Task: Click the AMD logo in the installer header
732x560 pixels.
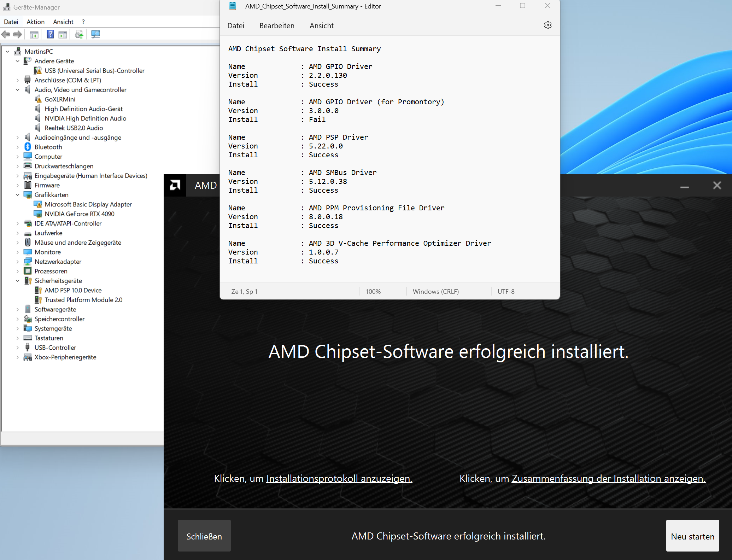Action: (175, 185)
